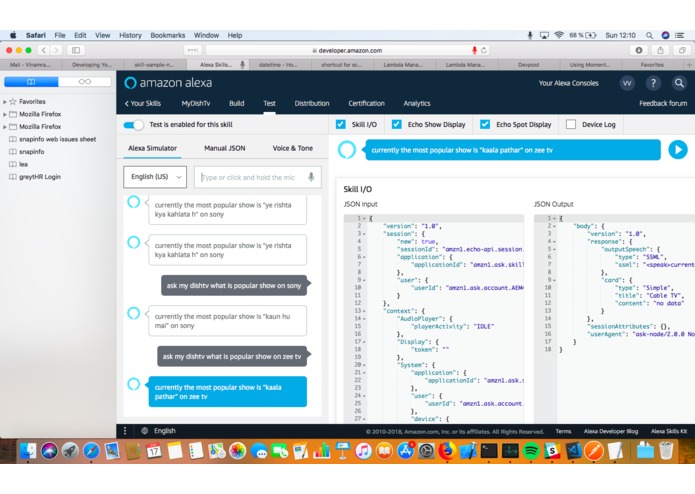The width and height of the screenshot is (695, 494).
Task: Expand the second Mozilla Firefox bookmark folder
Action: pos(5,126)
